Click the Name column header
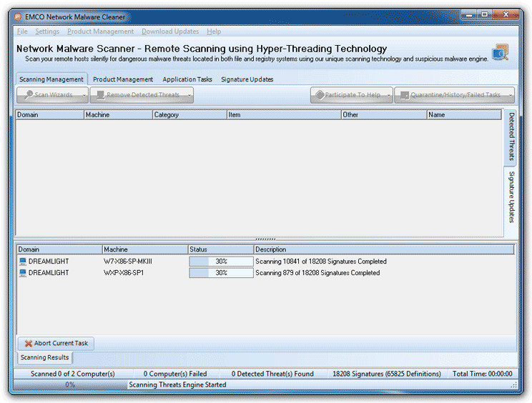This screenshot has height=403, width=532. pos(464,115)
